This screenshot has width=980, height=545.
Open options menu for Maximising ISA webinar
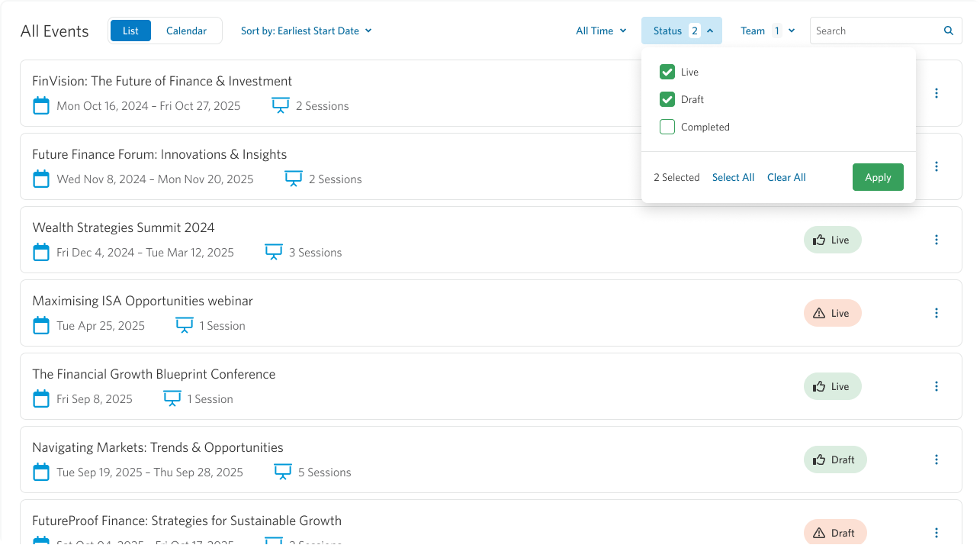937,313
